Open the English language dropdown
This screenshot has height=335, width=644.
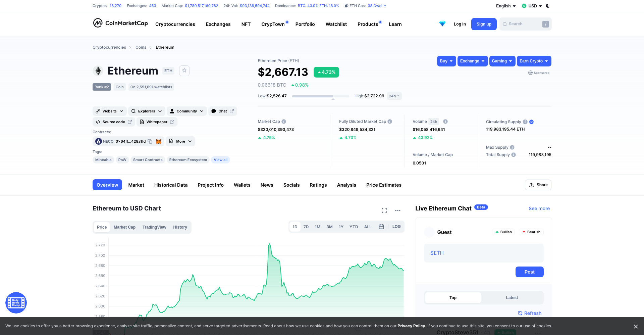pyautogui.click(x=506, y=6)
